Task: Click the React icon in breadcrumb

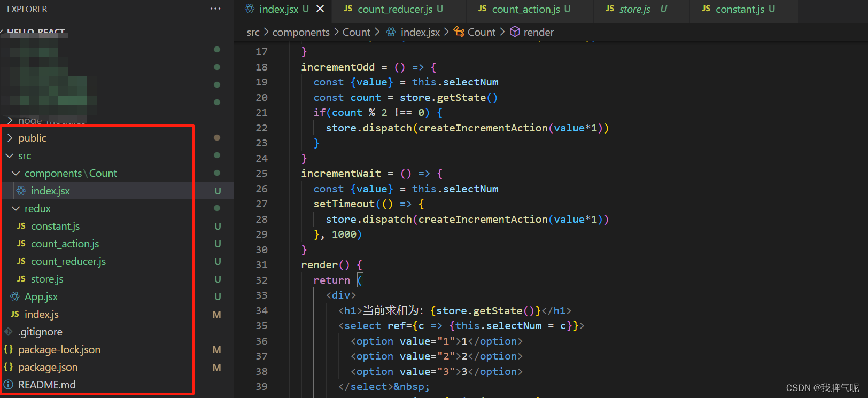Action: (391, 32)
